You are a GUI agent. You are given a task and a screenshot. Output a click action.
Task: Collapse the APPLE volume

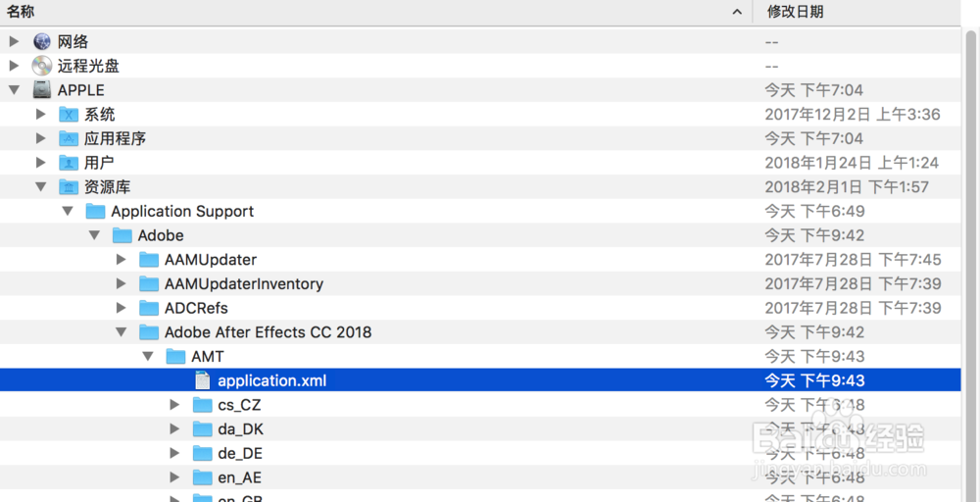coord(14,90)
